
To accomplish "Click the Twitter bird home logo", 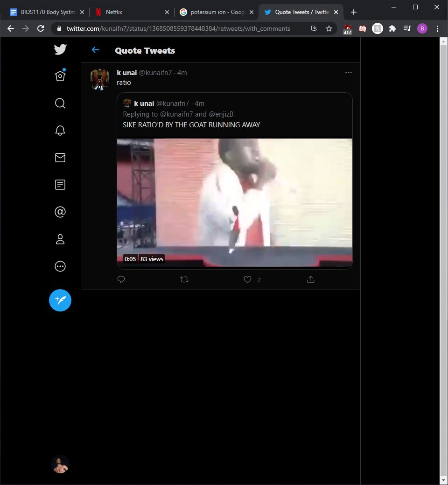I will 60,49.
